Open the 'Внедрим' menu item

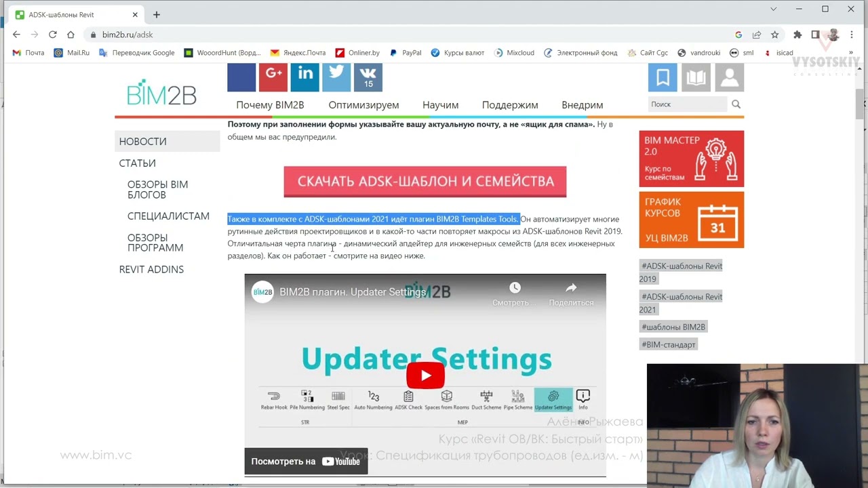(582, 105)
